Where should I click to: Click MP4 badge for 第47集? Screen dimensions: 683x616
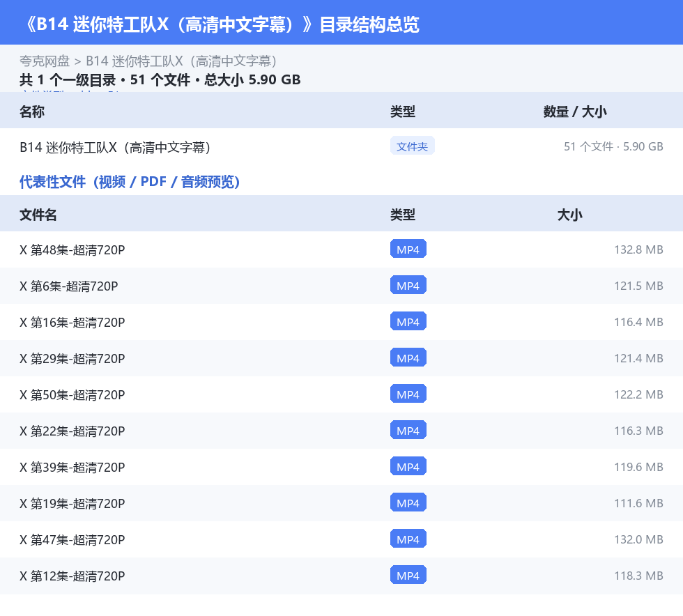[x=408, y=538]
